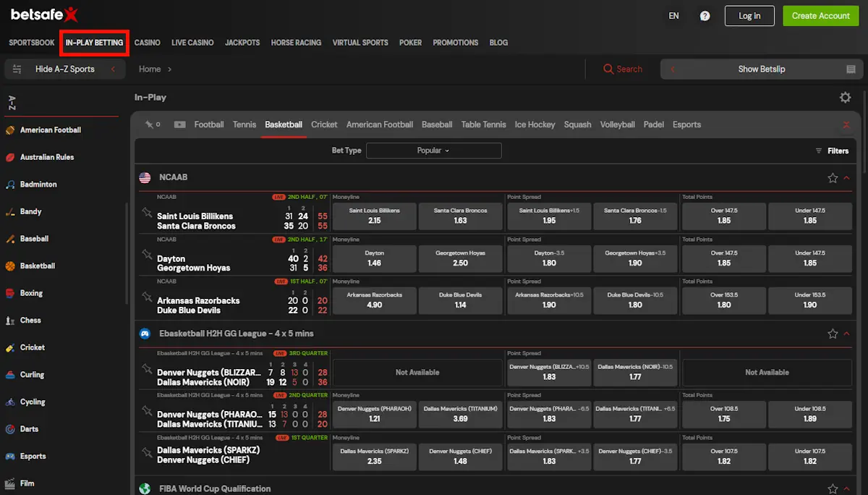Screen dimensions: 868x495
Task: Click the live stream TV icon filter
Action: [178, 124]
